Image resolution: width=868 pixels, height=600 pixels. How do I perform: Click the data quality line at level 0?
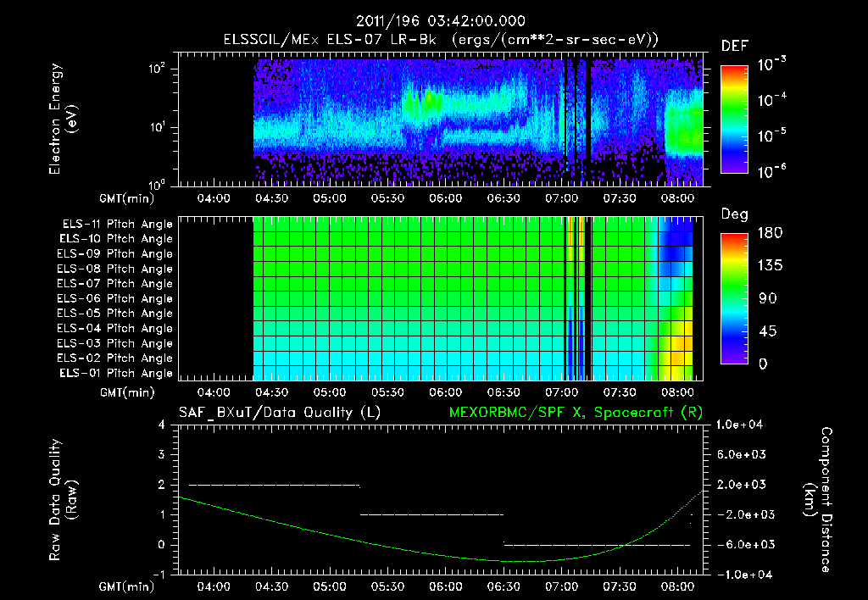coord(597,545)
